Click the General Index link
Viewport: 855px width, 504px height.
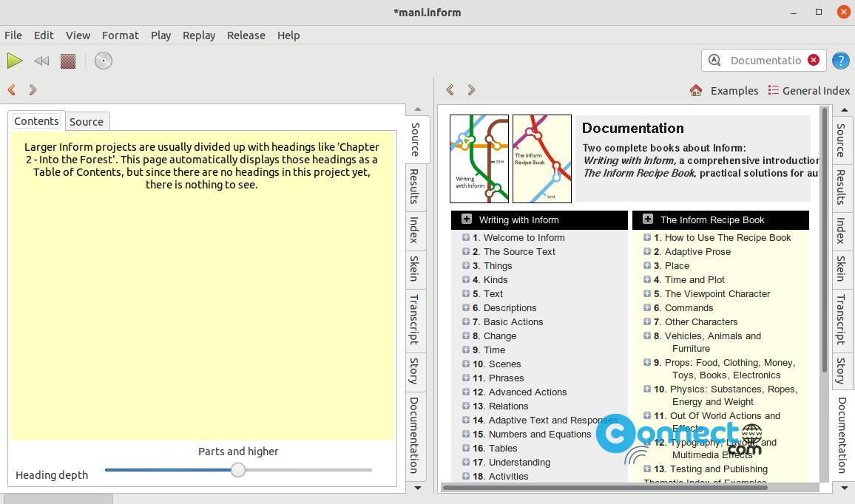pos(816,90)
